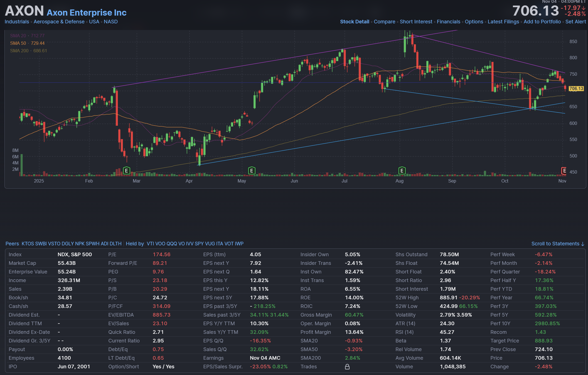588x375 pixels.
Task: Click the August earnings E marker
Action: click(x=402, y=171)
